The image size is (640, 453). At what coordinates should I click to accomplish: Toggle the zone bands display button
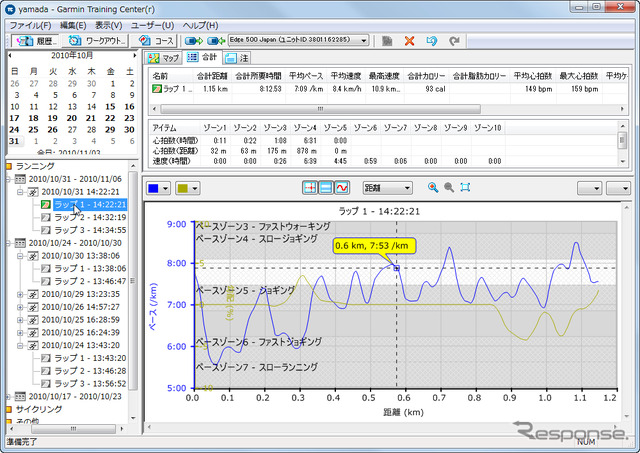tap(325, 188)
